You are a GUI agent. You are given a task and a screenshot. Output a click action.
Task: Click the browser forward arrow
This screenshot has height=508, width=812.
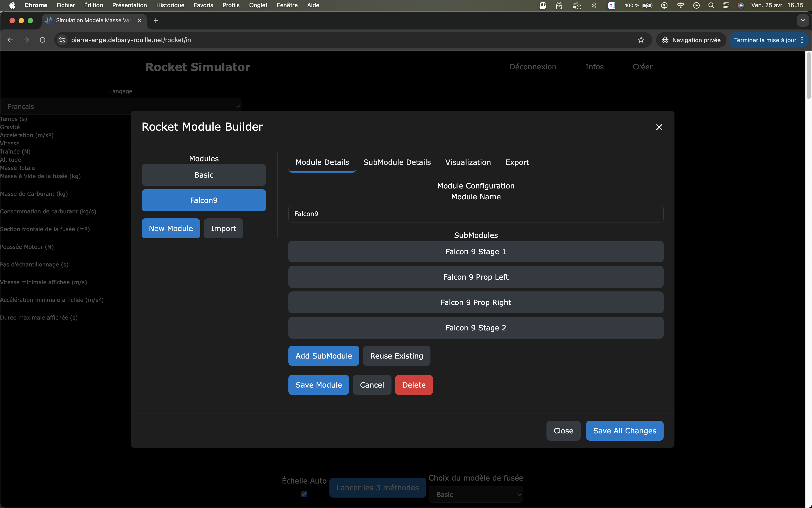(x=26, y=40)
